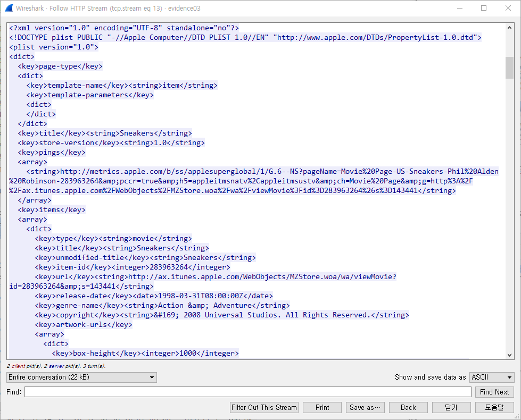Open the Show and save data as ASCII dropdown

click(x=492, y=377)
